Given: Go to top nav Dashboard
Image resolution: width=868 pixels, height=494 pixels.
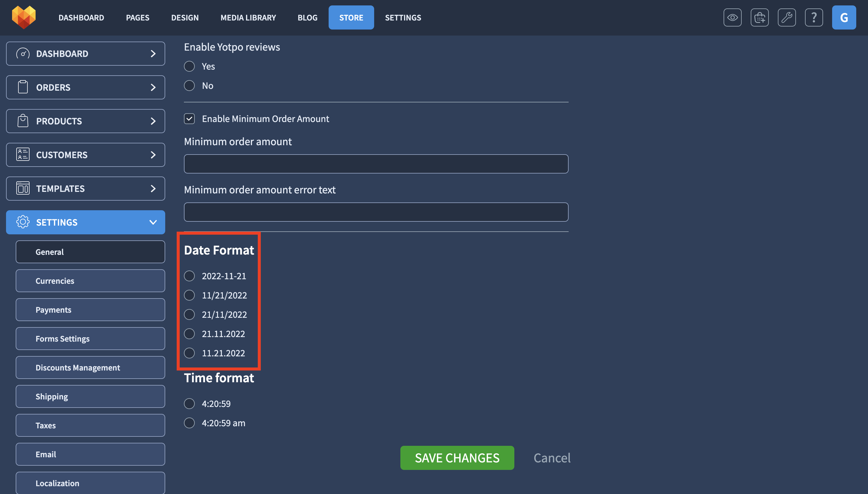Looking at the screenshot, I should pyautogui.click(x=81, y=17).
